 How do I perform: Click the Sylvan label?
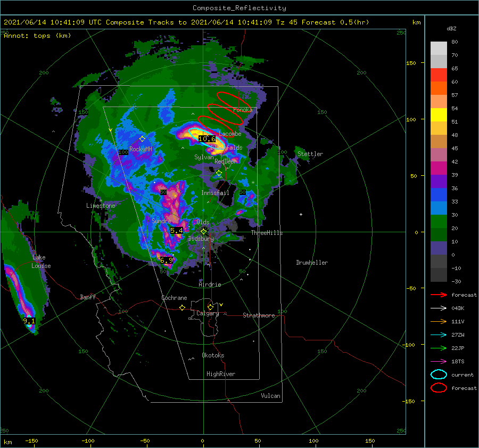(204, 157)
